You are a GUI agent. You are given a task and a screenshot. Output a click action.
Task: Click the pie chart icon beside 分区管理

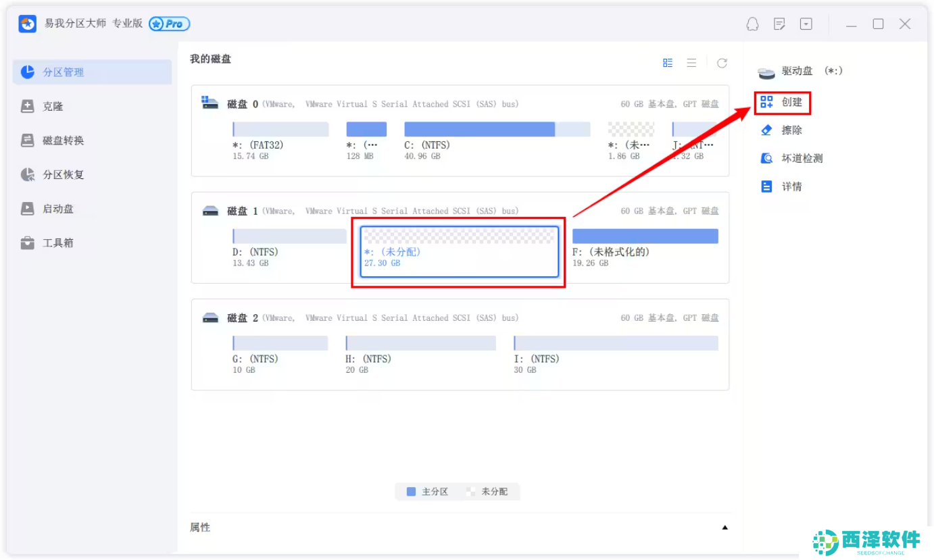[28, 72]
